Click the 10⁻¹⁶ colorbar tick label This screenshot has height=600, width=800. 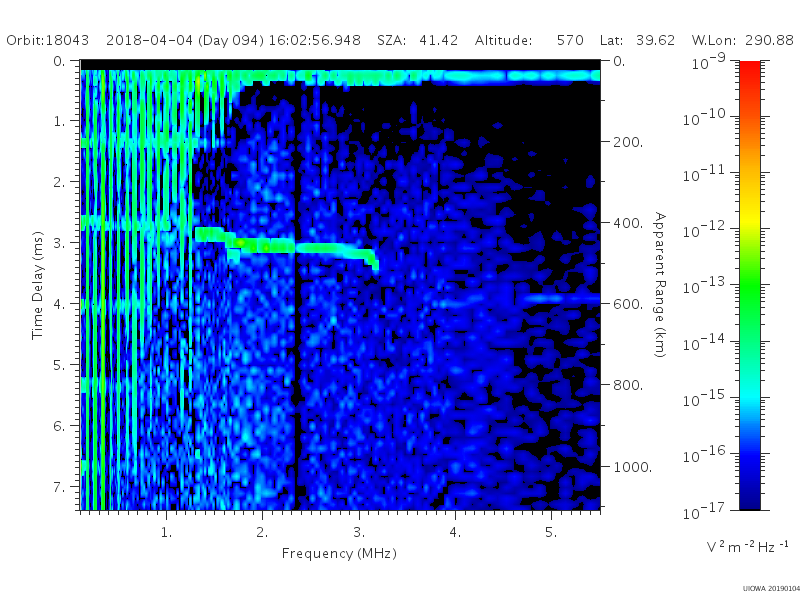click(704, 456)
